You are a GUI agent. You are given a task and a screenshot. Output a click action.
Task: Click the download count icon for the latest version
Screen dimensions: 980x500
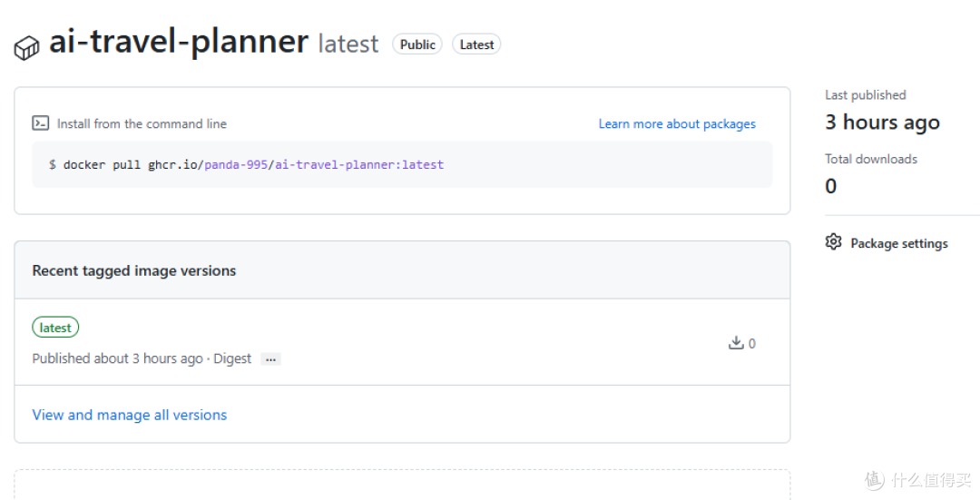(x=736, y=342)
